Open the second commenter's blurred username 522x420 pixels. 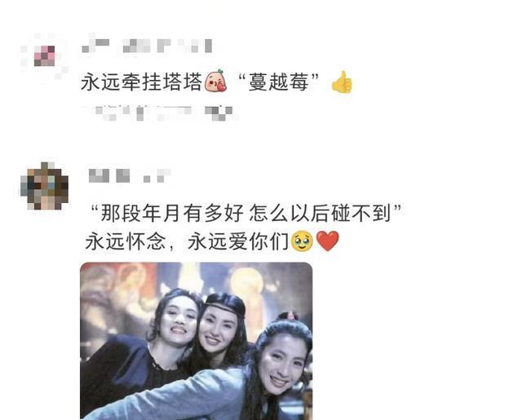click(x=130, y=175)
